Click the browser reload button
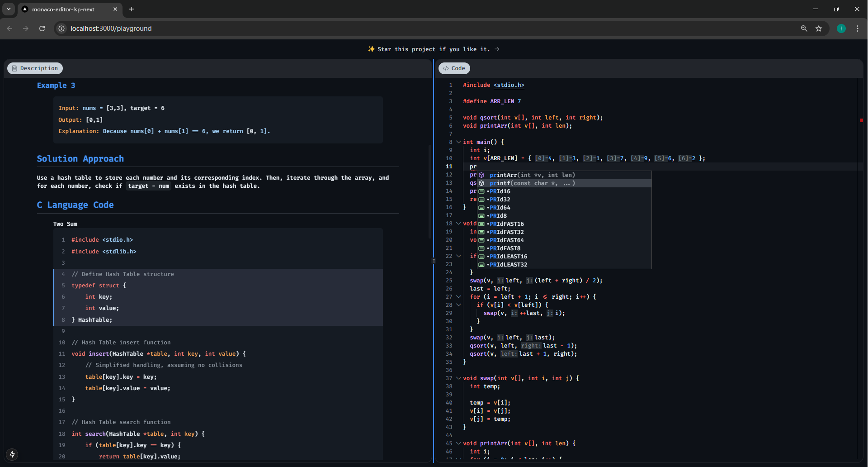Screen dimensions: 868x467 42,29
